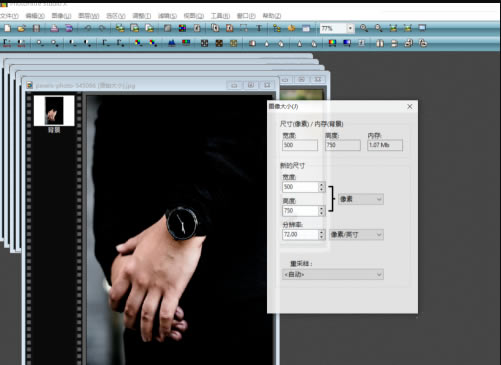Click the new width field showing 500
This screenshot has height=365, width=501.
[x=300, y=187]
